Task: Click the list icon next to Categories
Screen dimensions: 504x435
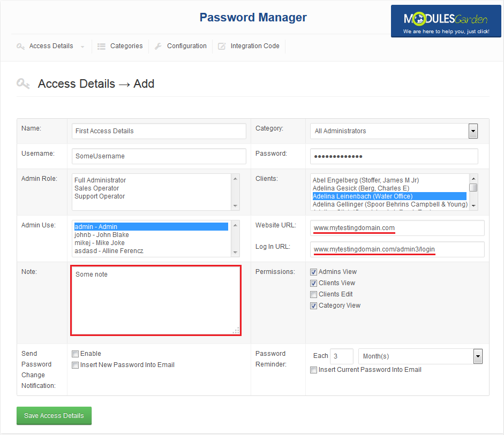Action: pyautogui.click(x=101, y=47)
